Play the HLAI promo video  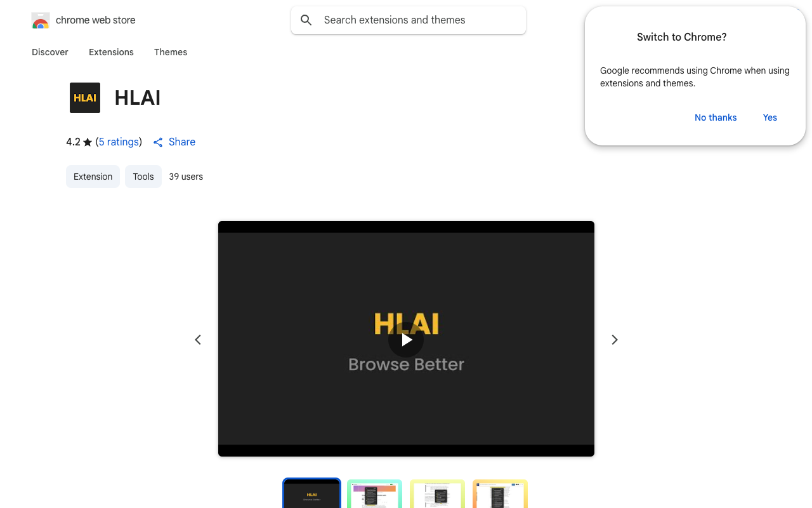point(406,340)
